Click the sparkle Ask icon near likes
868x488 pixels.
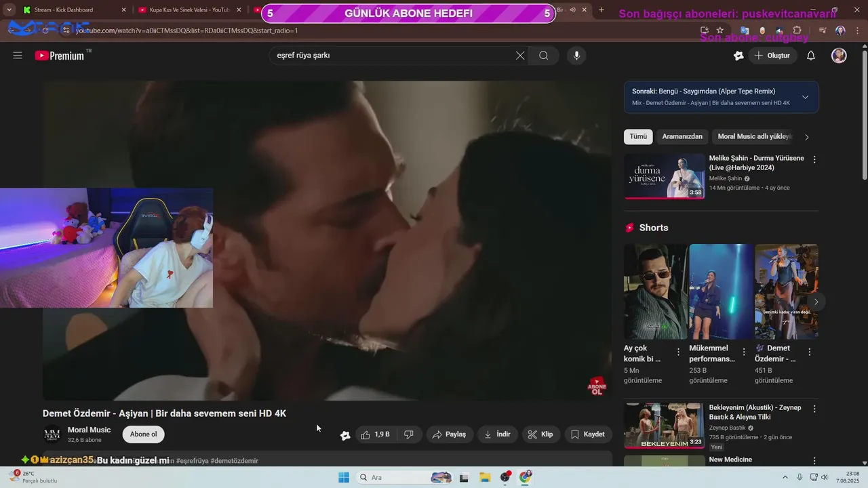point(345,435)
